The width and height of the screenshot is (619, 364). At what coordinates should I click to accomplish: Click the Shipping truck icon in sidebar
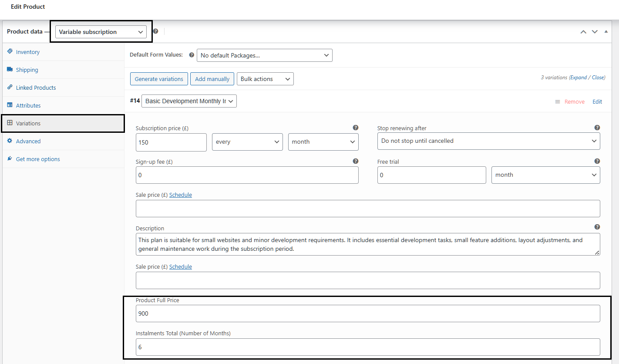tap(10, 70)
